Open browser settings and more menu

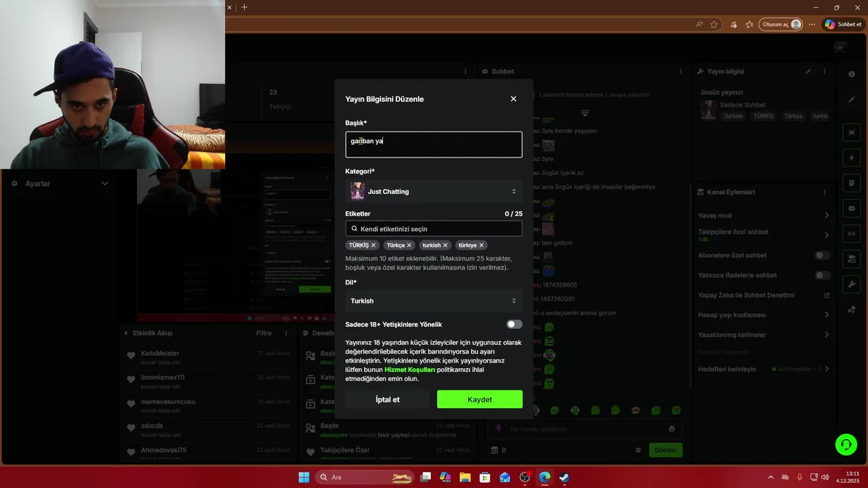pos(812,24)
